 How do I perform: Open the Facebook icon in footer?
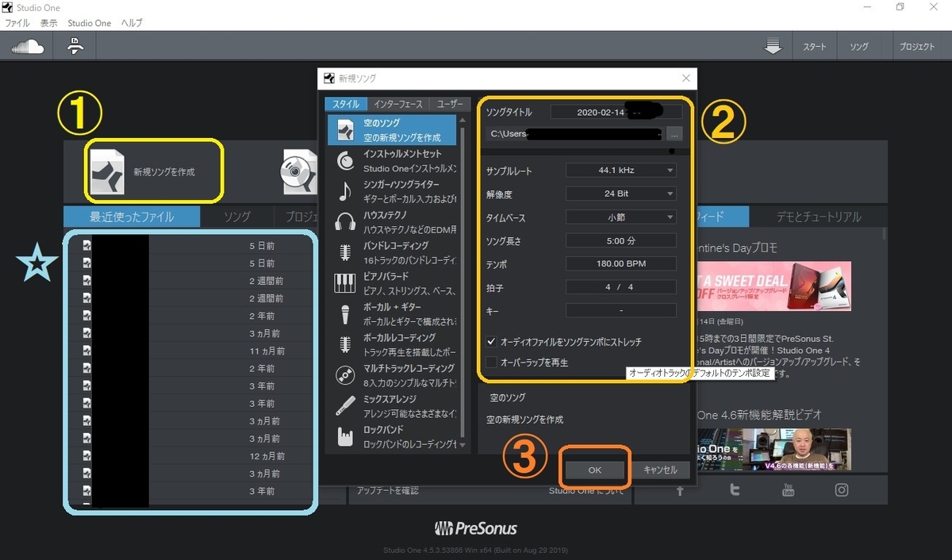tap(680, 490)
